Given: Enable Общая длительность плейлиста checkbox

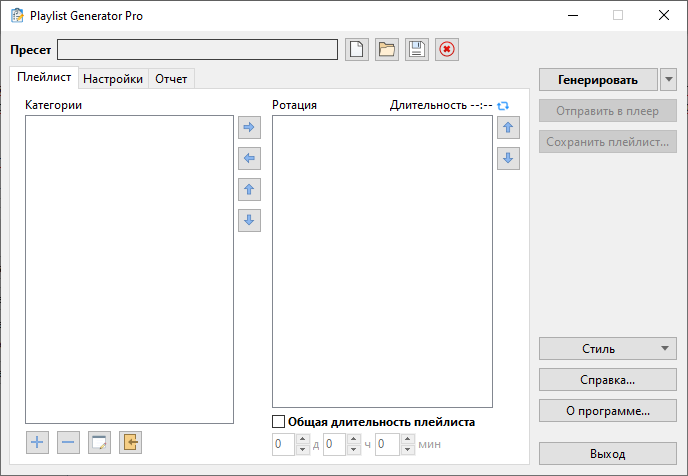Looking at the screenshot, I should (278, 422).
